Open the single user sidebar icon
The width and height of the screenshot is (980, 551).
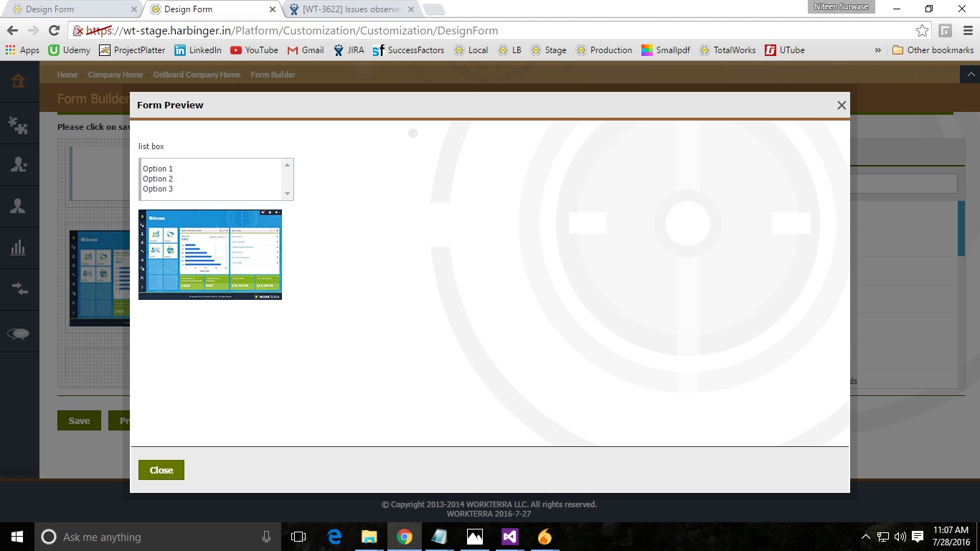19,206
